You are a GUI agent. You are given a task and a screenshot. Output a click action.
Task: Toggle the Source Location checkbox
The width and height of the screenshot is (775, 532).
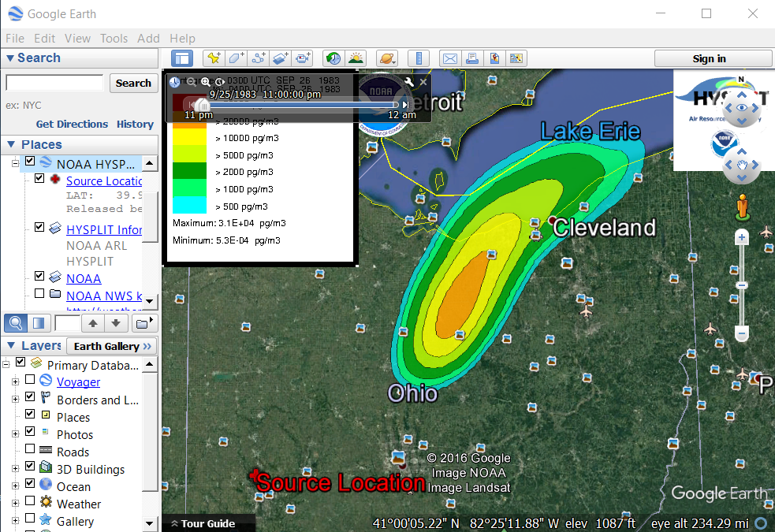pyautogui.click(x=39, y=178)
